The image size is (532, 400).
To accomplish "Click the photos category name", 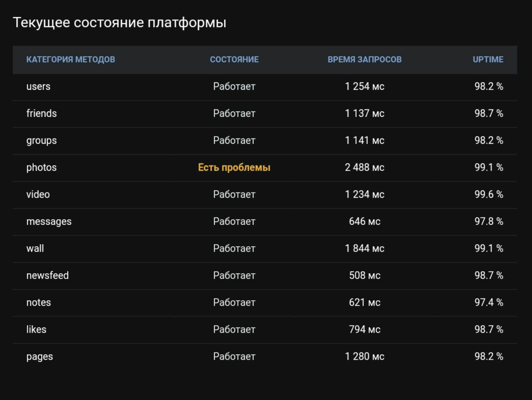I will tap(42, 168).
